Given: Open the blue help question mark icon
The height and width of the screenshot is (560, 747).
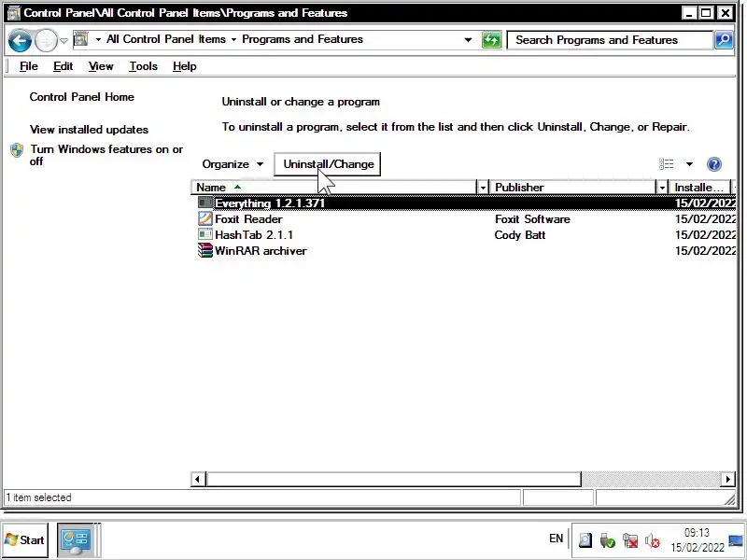Looking at the screenshot, I should 713,164.
